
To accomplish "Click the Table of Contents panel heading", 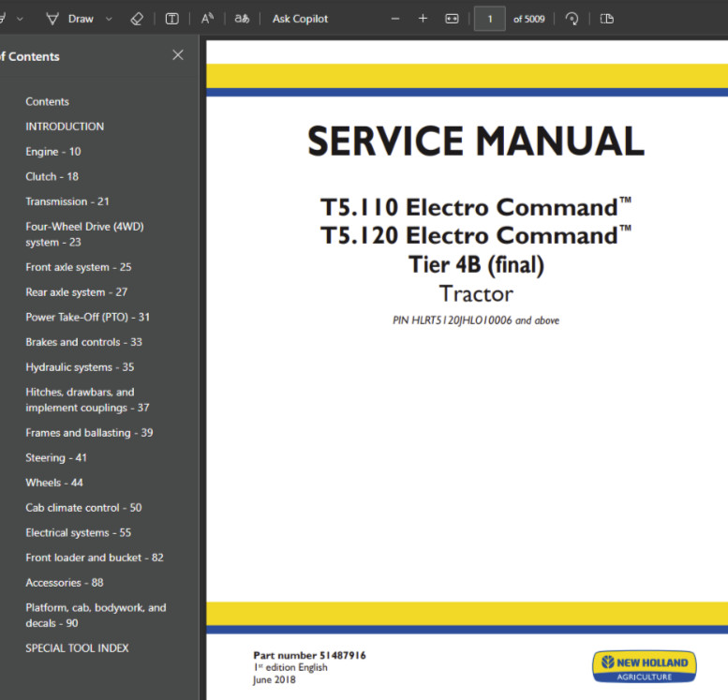I will pos(30,56).
